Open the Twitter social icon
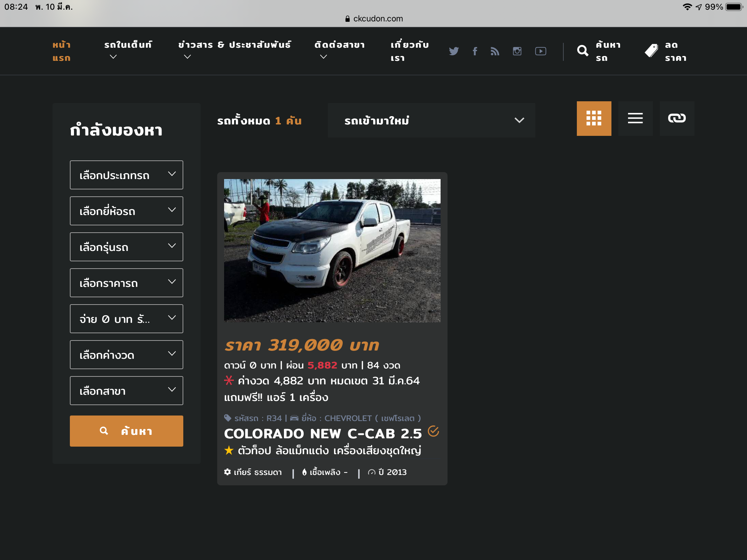Image resolution: width=747 pixels, height=560 pixels. point(454,51)
